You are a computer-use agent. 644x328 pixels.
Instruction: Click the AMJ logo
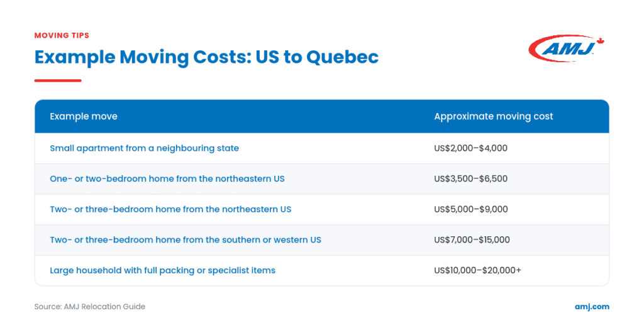567,48
